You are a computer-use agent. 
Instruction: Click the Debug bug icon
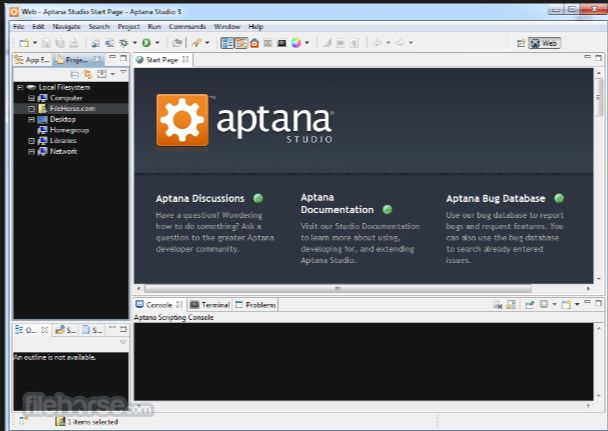click(124, 43)
